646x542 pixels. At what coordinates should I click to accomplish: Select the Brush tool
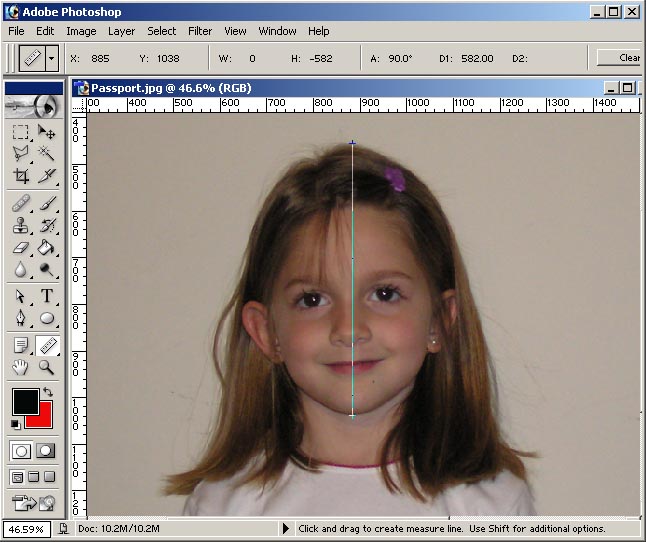coord(46,203)
